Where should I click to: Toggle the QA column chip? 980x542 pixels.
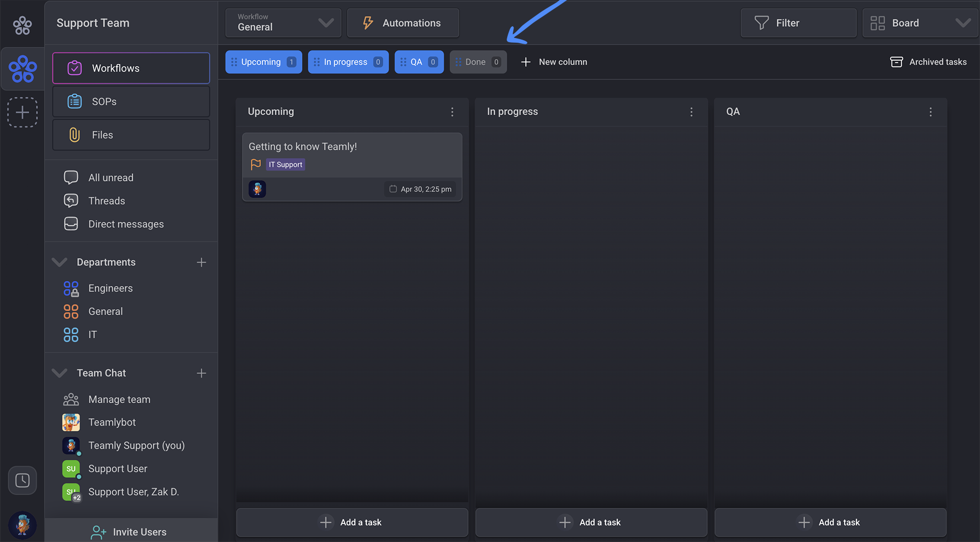click(x=419, y=62)
